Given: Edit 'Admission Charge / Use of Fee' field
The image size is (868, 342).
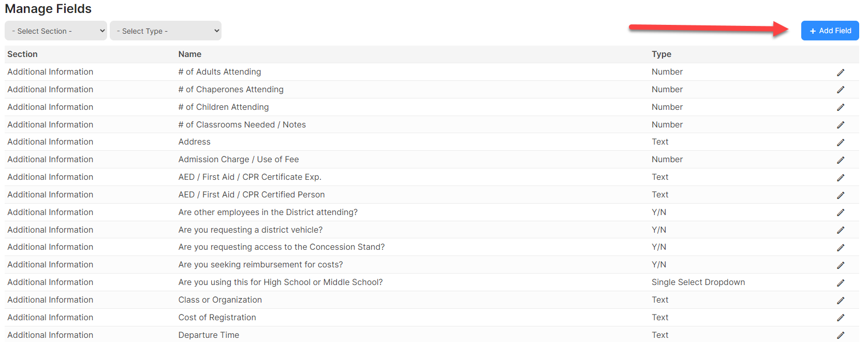Looking at the screenshot, I should 841,160.
